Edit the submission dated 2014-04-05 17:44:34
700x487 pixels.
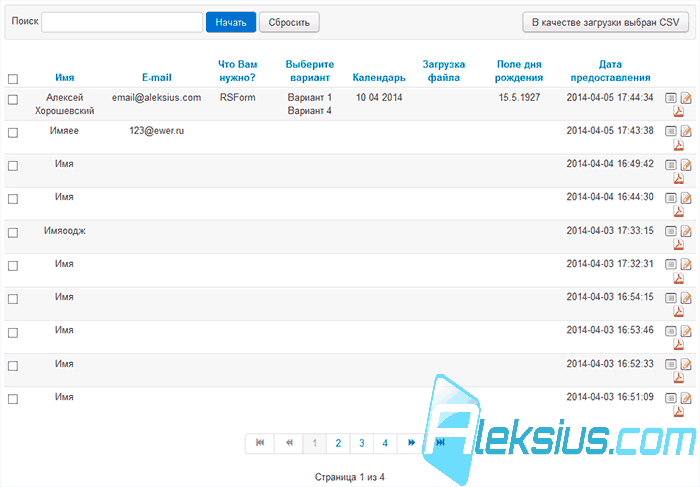pyautogui.click(x=686, y=98)
